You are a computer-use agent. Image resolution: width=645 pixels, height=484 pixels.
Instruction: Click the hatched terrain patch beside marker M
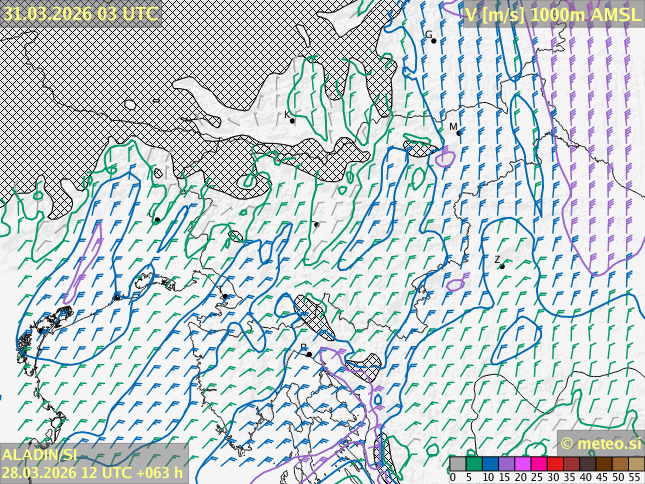coord(420,149)
